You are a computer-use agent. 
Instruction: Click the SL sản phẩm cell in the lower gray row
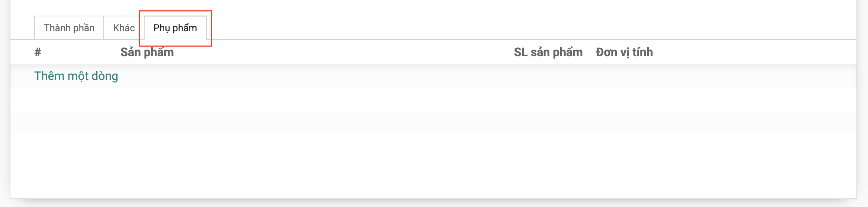[x=548, y=122]
